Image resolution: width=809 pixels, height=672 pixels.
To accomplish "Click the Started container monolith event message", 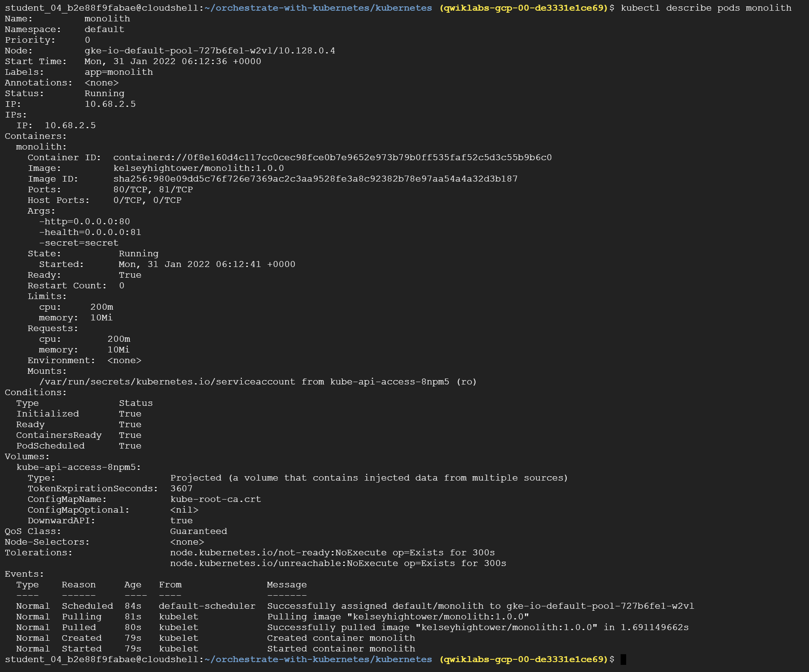I will 341,649.
